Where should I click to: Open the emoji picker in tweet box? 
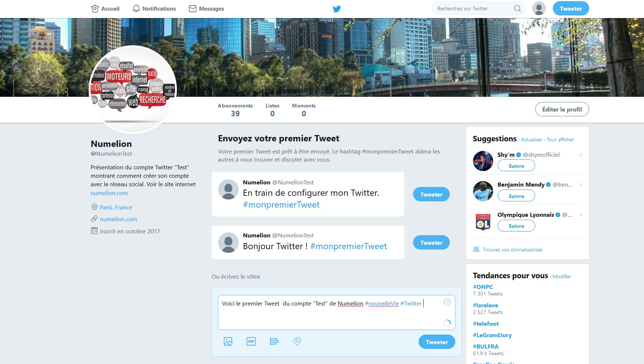pyautogui.click(x=447, y=302)
